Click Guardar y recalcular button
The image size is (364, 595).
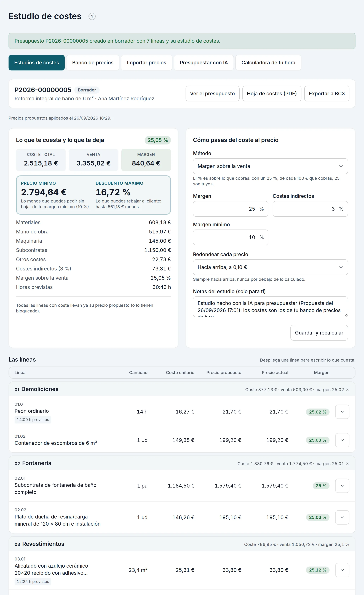319,333
